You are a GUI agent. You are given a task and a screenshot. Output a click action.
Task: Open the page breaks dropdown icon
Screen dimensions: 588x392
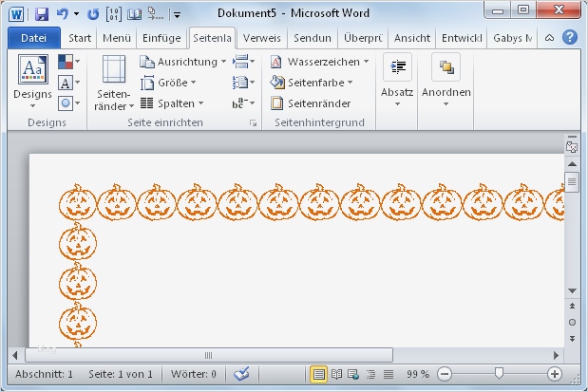click(243, 61)
